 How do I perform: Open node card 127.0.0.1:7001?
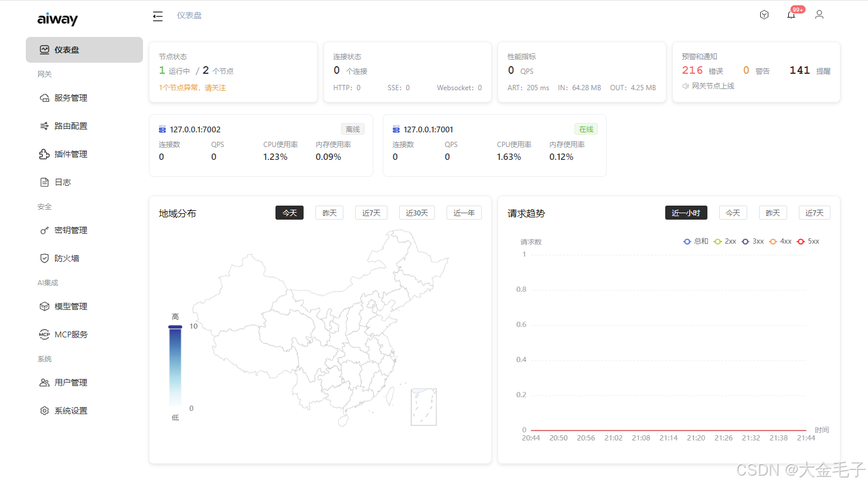click(495, 145)
